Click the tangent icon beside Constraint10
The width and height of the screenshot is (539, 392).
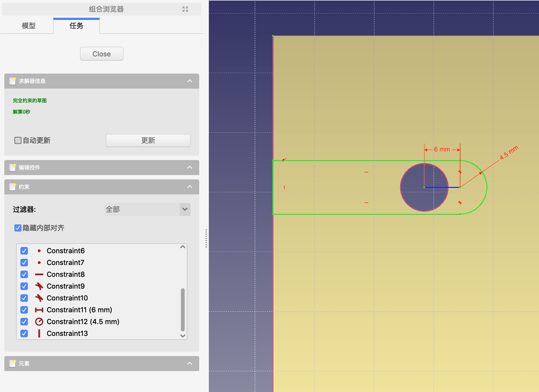(x=39, y=298)
